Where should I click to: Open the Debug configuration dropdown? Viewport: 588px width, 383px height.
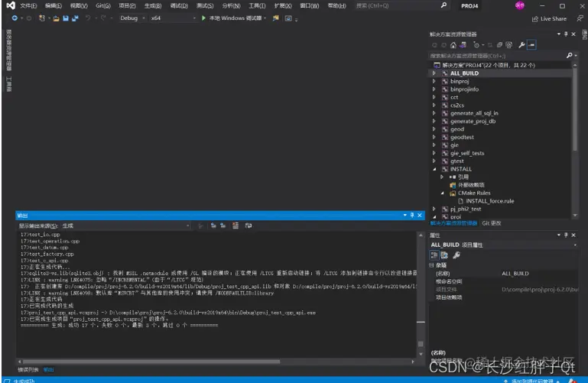pyautogui.click(x=132, y=18)
